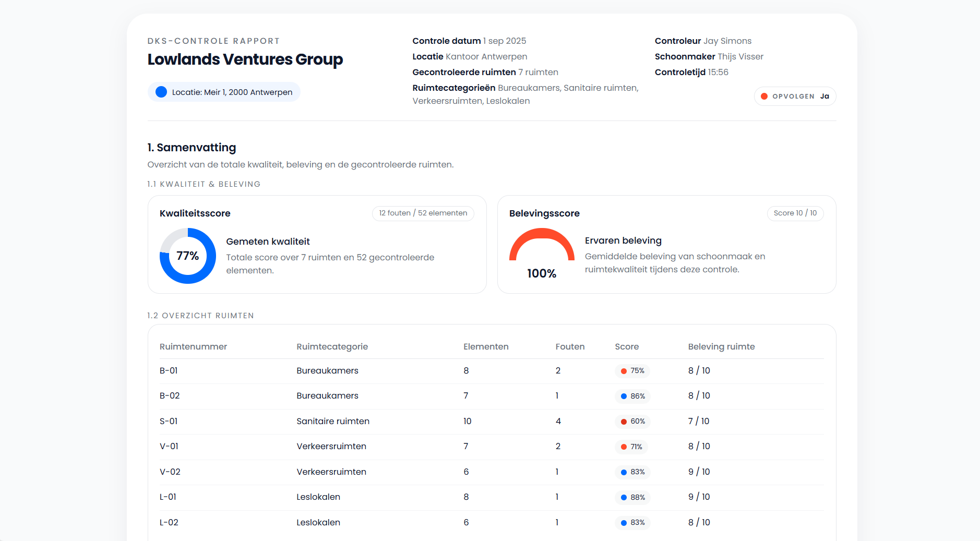Click the control date '1 sep 2025'
Screen dimensions: 980x541
click(505, 41)
